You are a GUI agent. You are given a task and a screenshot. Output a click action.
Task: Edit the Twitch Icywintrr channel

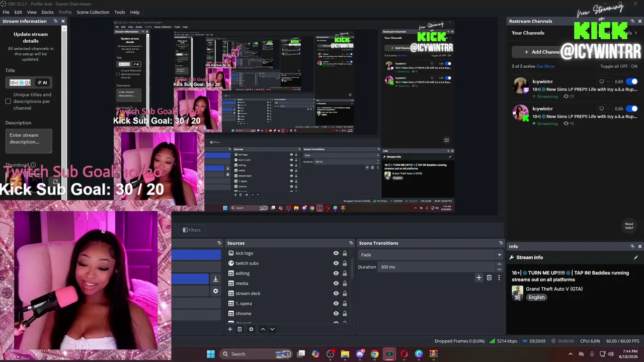[619, 81]
